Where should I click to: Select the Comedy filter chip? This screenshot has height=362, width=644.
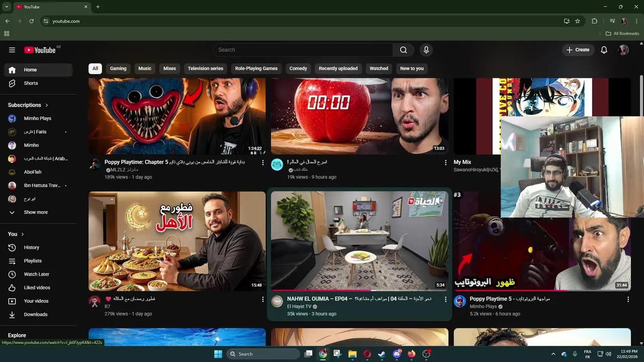coord(298,68)
